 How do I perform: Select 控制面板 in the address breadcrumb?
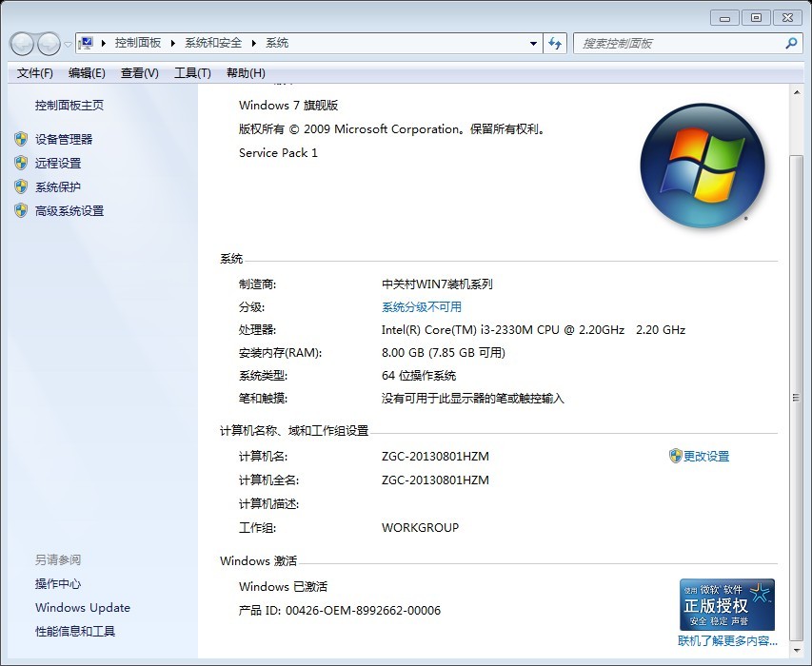coord(138,43)
